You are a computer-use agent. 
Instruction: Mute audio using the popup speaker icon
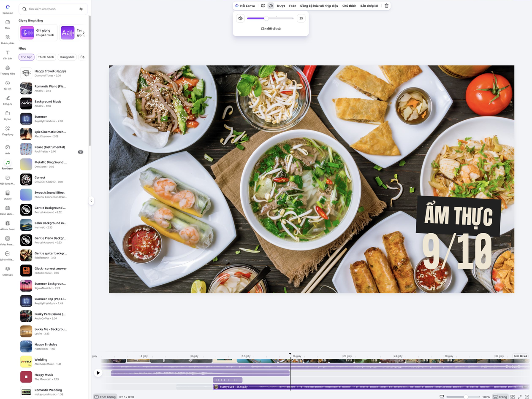pos(240,18)
